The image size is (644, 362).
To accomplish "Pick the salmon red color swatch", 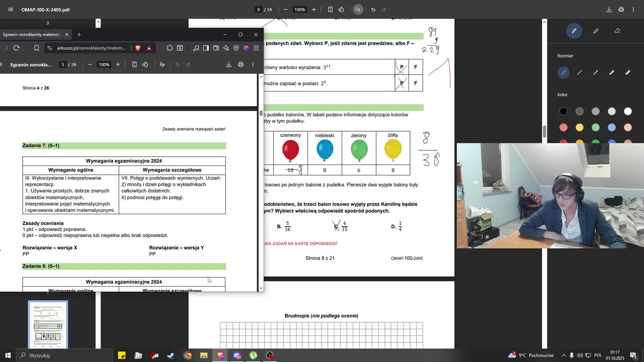I will pos(563,127).
